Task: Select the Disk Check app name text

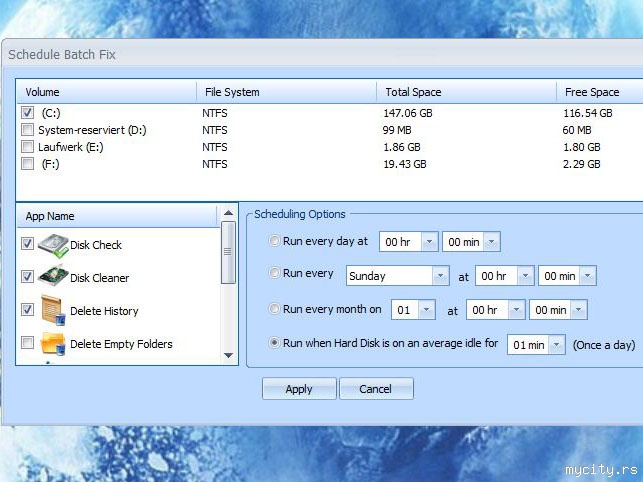Action: tap(96, 245)
